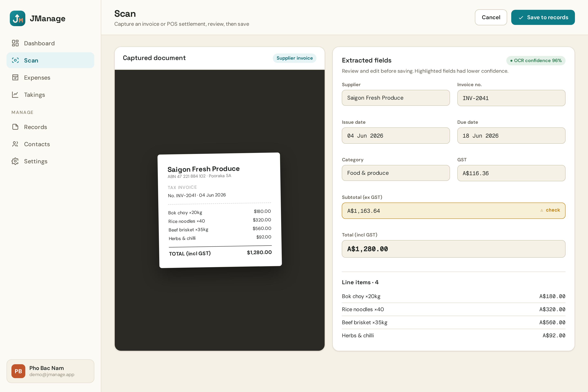Click the warning triangle beside check

point(542,210)
